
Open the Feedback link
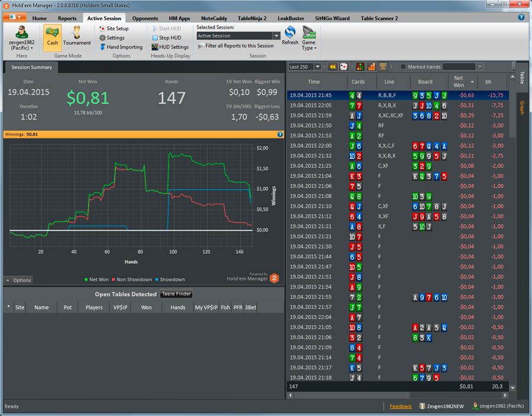tap(400, 406)
